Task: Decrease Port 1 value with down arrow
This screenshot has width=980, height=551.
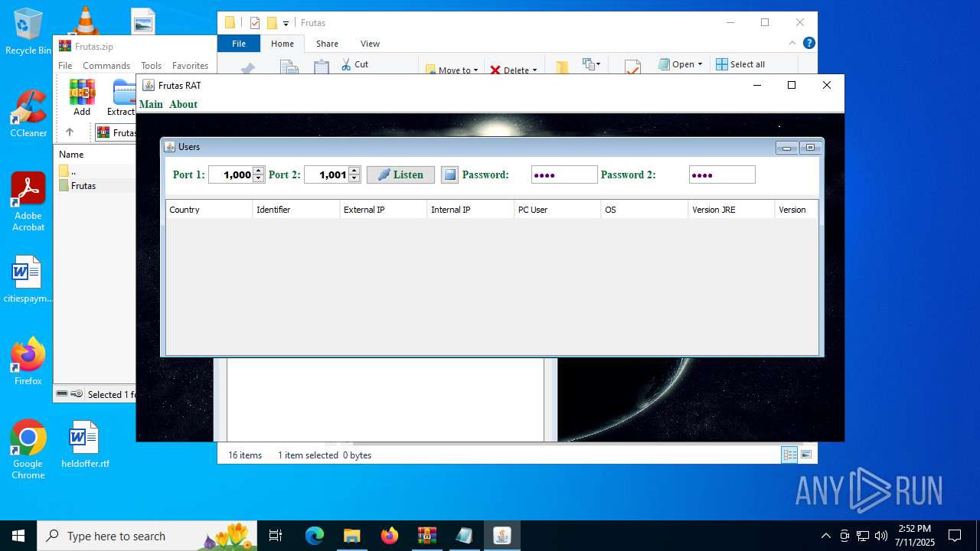Action: 259,178
